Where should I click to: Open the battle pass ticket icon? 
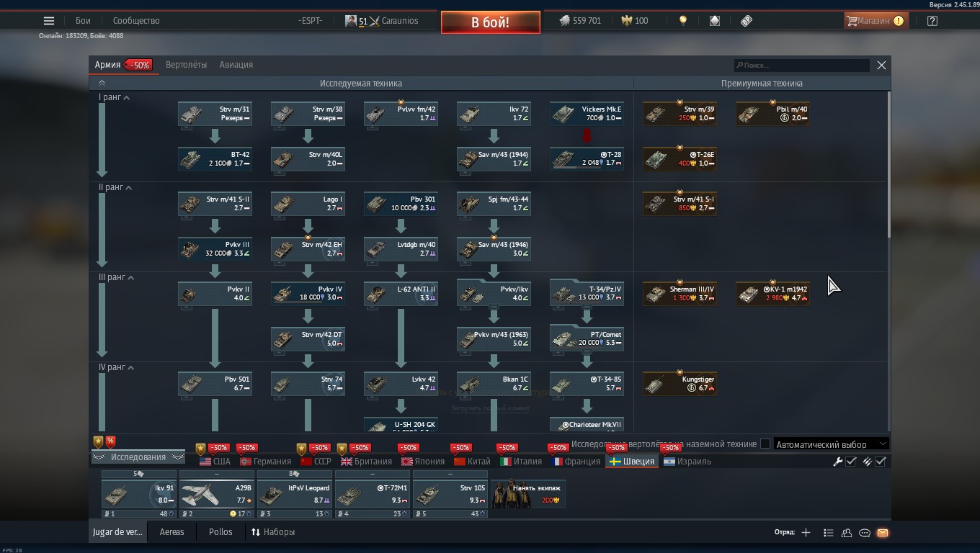pyautogui.click(x=747, y=21)
